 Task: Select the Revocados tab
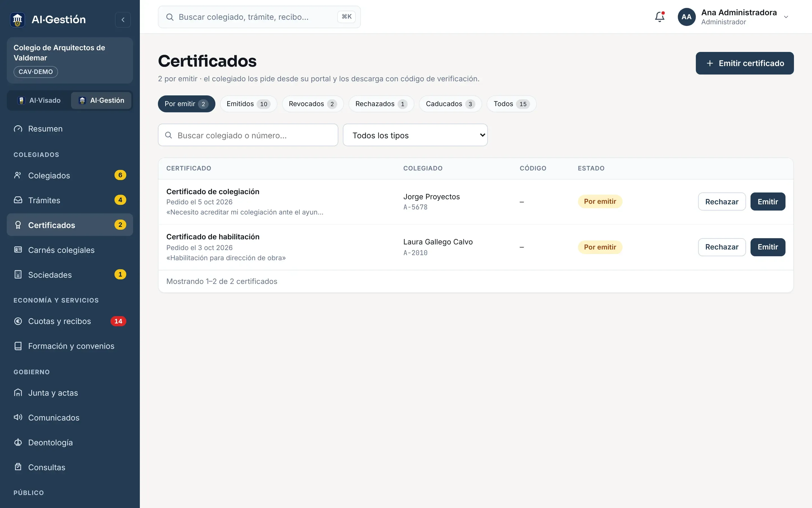[x=313, y=104]
